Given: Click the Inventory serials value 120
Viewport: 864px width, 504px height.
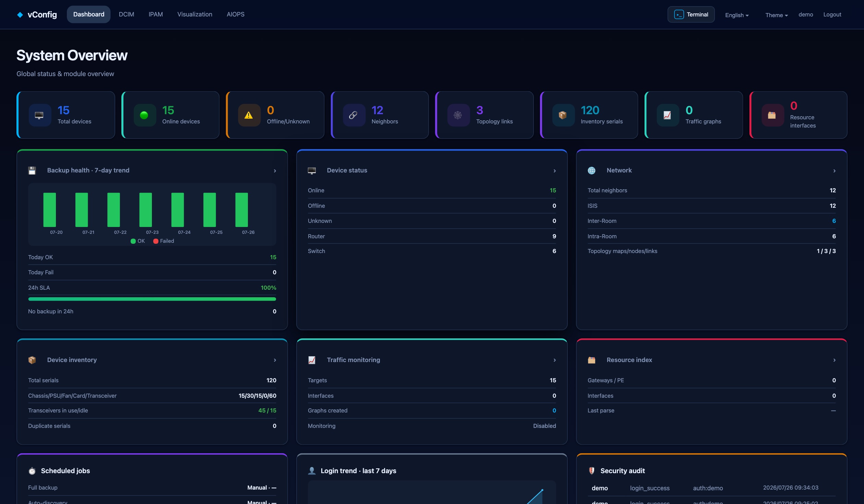Looking at the screenshot, I should tap(590, 110).
